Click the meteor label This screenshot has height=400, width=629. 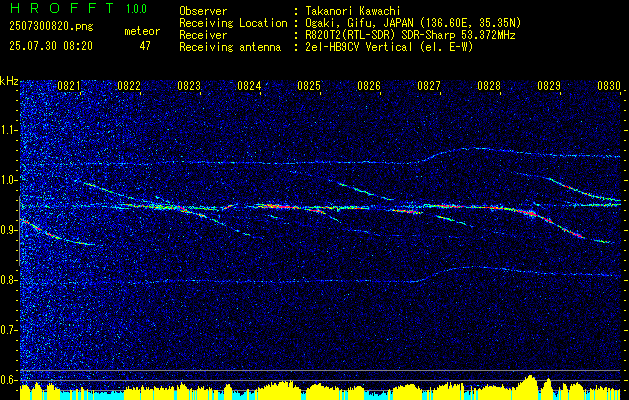point(142,31)
